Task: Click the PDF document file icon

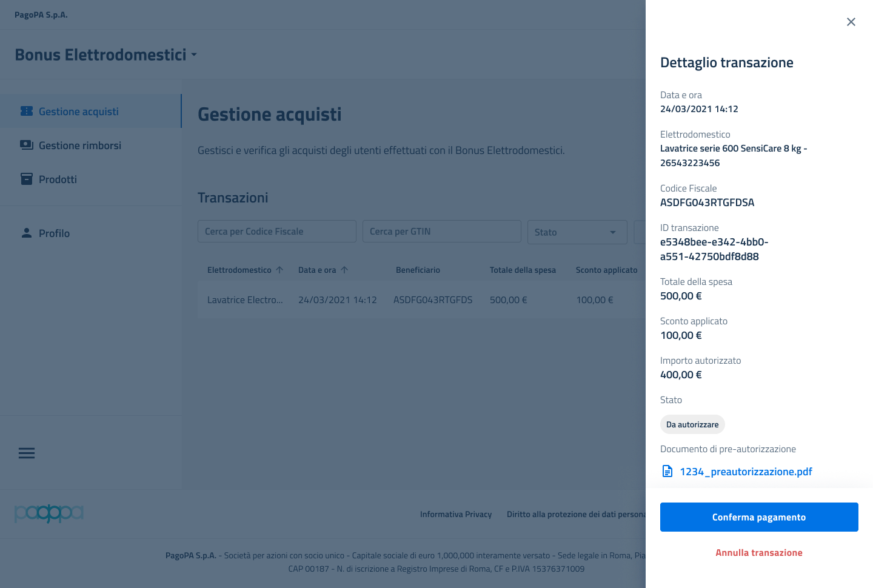Action: click(x=667, y=472)
